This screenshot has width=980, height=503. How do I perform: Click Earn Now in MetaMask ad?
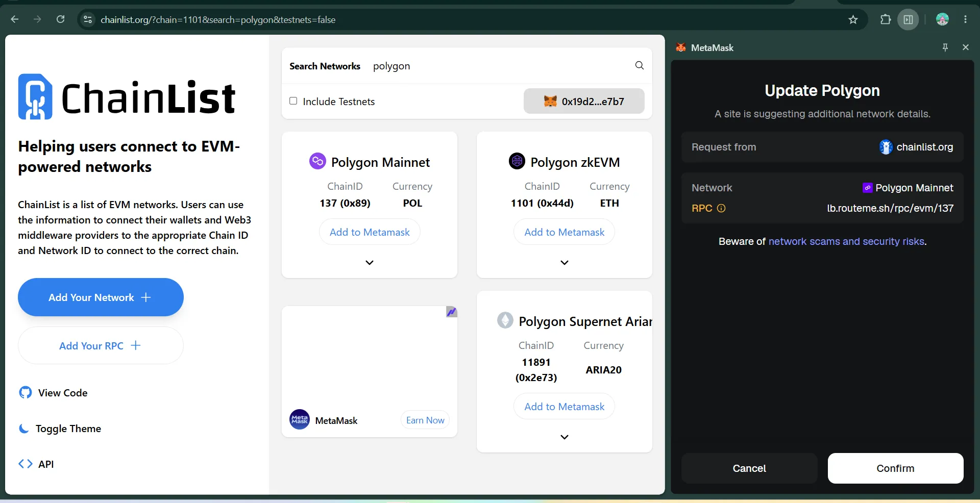coord(425,420)
